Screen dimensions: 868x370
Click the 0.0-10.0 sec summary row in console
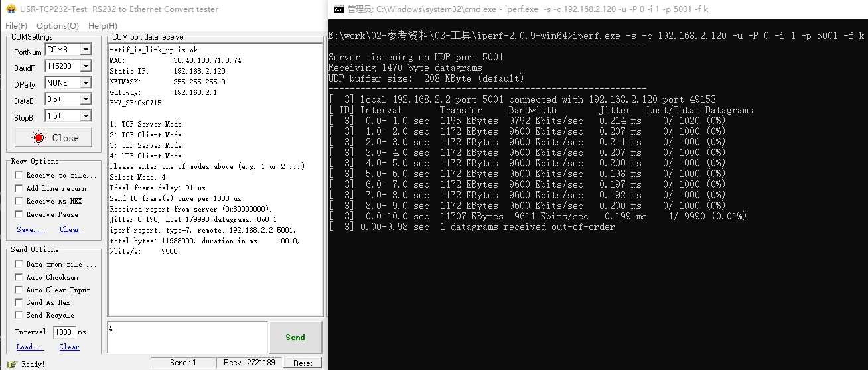pyautogui.click(x=538, y=216)
